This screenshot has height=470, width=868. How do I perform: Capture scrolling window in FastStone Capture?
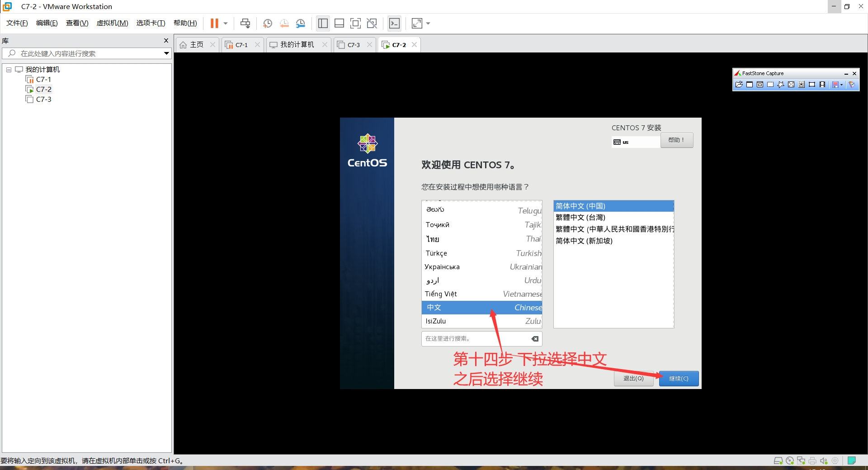click(x=802, y=85)
